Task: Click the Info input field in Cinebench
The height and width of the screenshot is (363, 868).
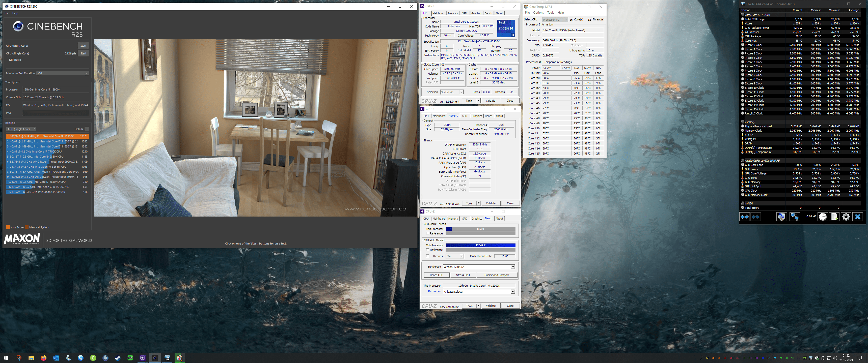Action: 56,113
